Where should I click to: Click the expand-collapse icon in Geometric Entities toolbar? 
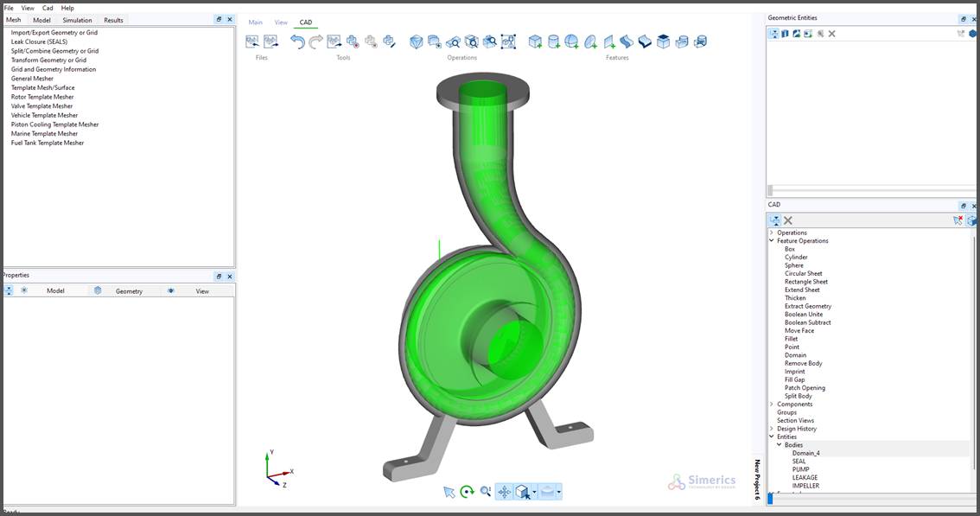pos(773,34)
